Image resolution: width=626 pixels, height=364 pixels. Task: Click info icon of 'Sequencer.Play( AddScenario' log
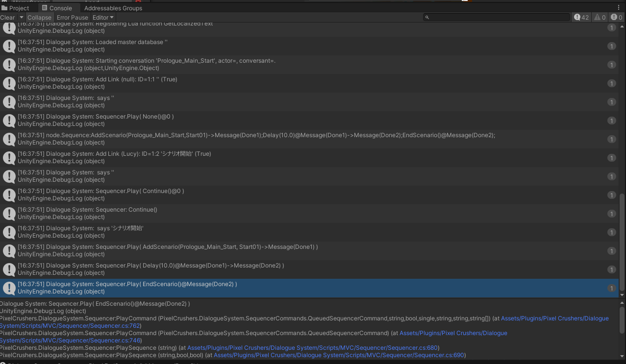click(x=9, y=251)
